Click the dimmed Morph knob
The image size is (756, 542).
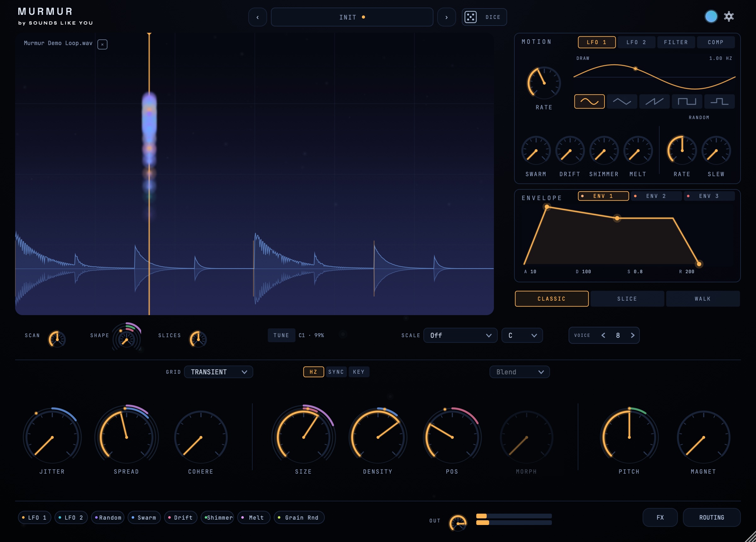pyautogui.click(x=526, y=437)
